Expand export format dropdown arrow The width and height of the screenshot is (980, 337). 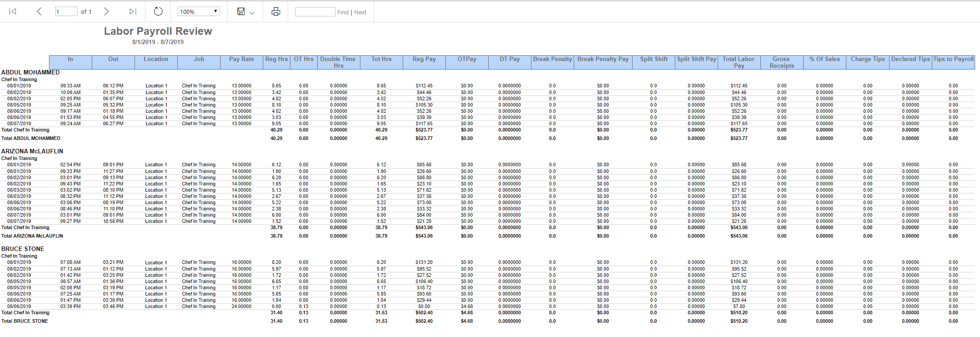(252, 13)
